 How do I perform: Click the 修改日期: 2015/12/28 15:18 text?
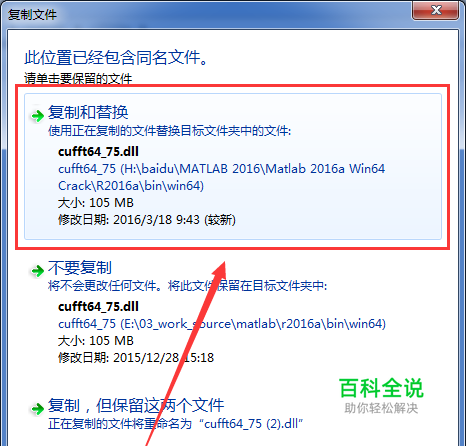pyautogui.click(x=136, y=358)
